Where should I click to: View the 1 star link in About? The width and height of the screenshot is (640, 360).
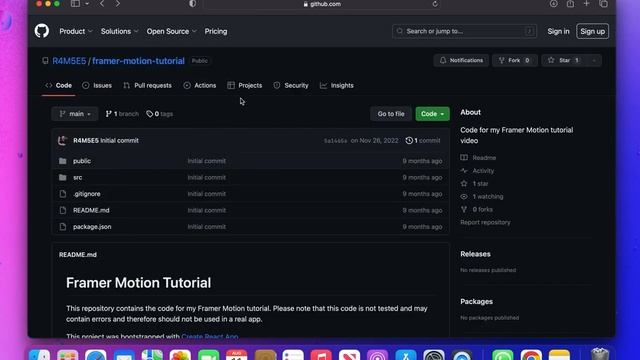[x=475, y=184]
